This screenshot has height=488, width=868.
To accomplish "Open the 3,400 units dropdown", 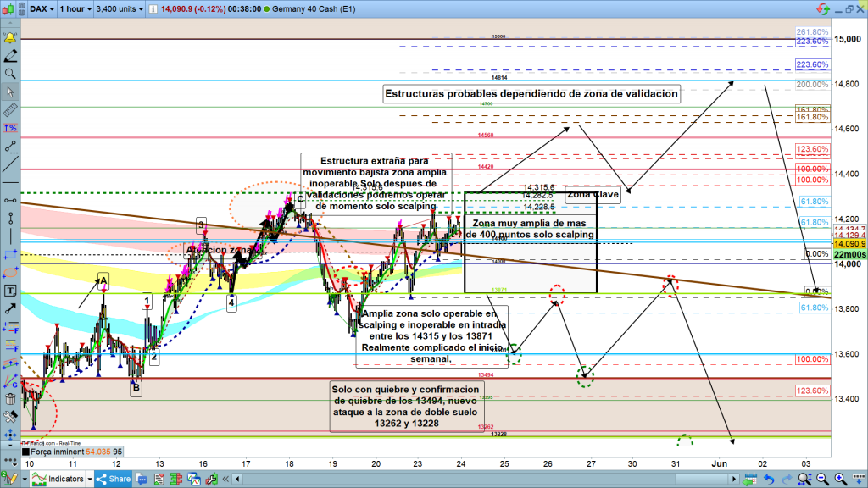I will pyautogui.click(x=120, y=10).
